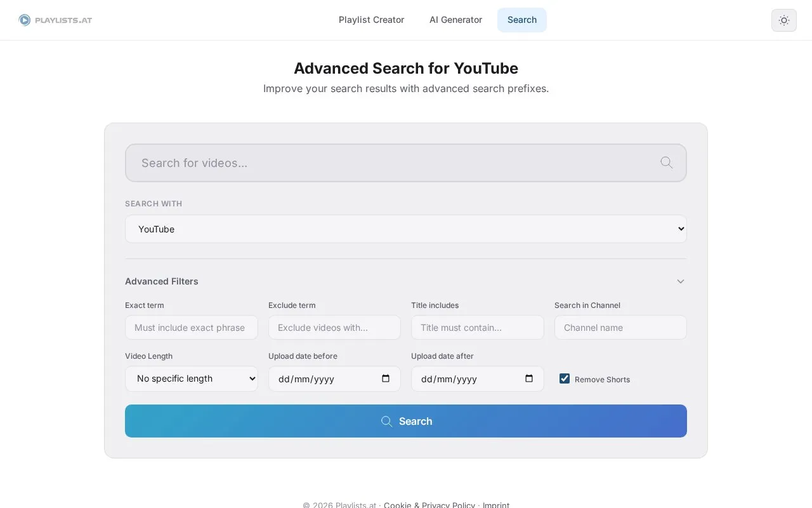
Task: Click the Advanced Filters heading text
Action: (x=162, y=281)
